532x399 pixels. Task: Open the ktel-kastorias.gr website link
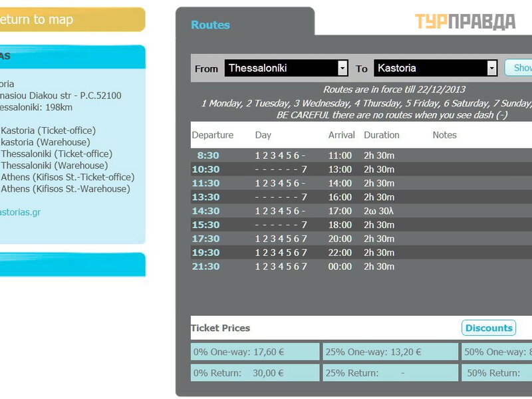point(20,212)
